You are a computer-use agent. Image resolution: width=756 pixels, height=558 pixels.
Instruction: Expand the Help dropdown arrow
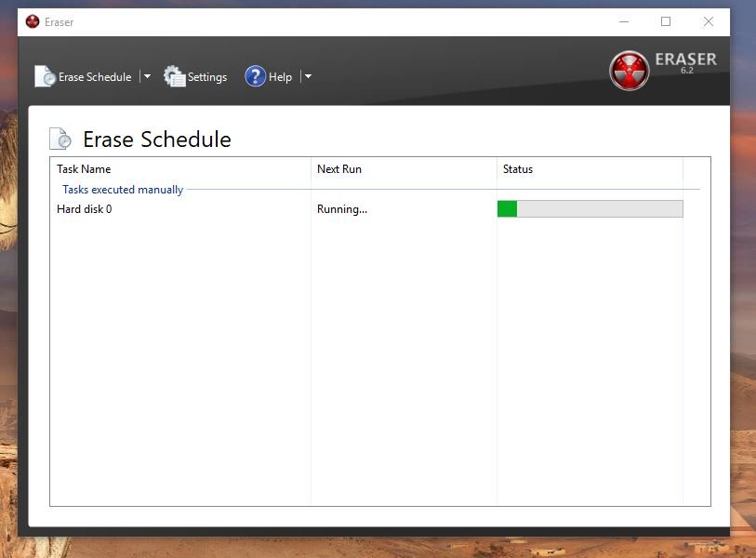(308, 76)
